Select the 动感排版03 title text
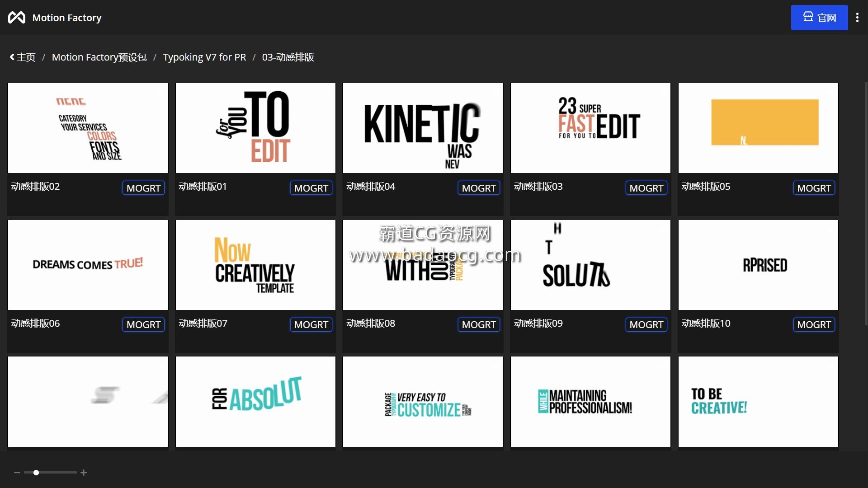Image resolution: width=868 pixels, height=488 pixels. click(538, 186)
